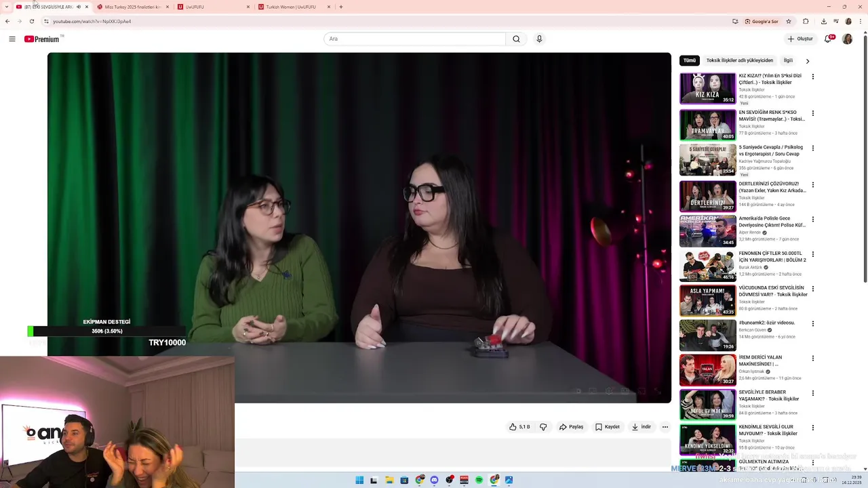Open Discord from taskbar
The height and width of the screenshot is (488, 868).
click(434, 480)
